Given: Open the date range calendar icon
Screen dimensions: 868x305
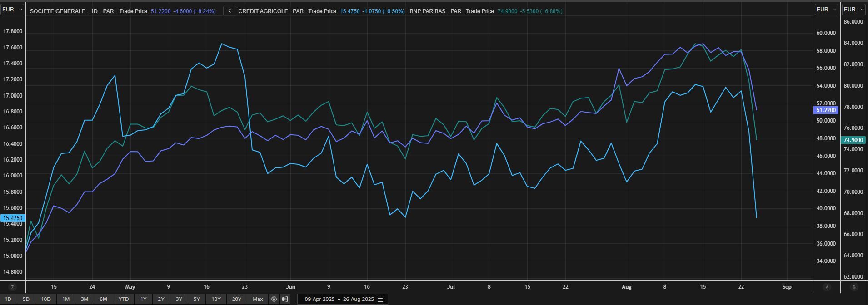Looking at the screenshot, I should click(380, 299).
